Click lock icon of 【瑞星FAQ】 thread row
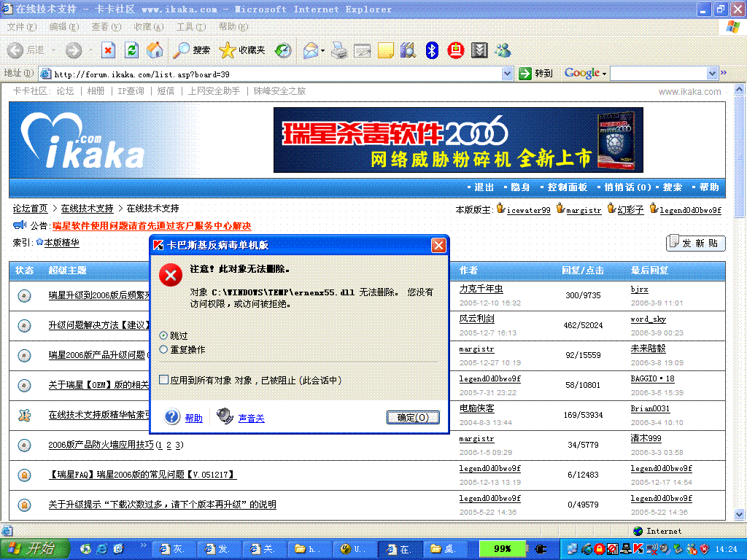747x560 pixels. [24, 475]
